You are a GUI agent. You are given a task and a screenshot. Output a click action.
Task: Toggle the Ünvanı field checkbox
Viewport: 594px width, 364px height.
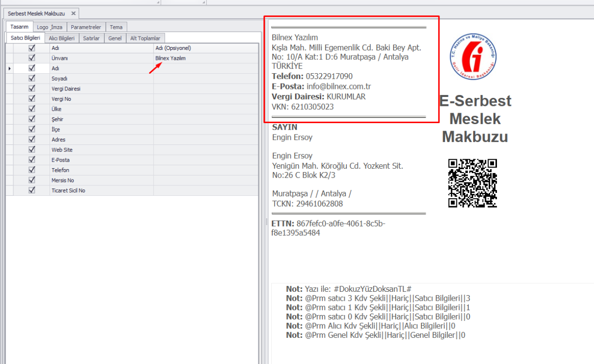click(32, 58)
